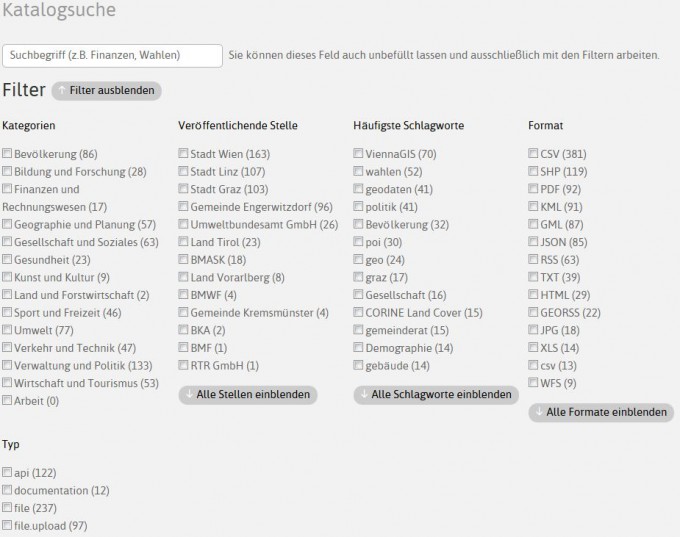Show all keywords via Alle Schlagworte einblenden
Image resolution: width=680 pixels, height=537 pixels.
pos(436,395)
